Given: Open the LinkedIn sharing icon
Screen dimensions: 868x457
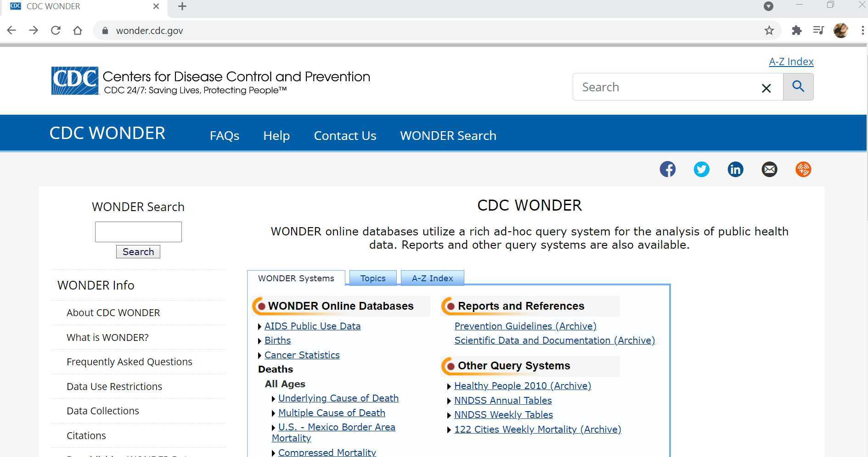Looking at the screenshot, I should (x=735, y=169).
